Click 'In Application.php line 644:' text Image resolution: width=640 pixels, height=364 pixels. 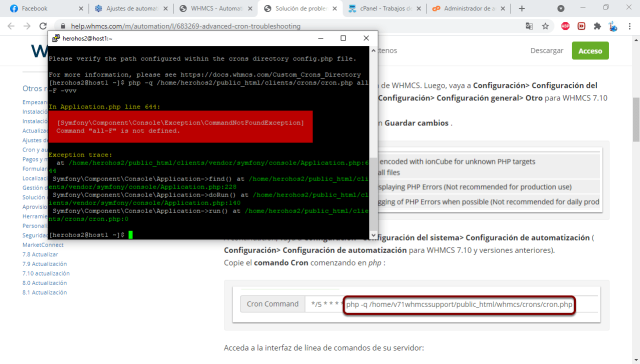(104, 107)
